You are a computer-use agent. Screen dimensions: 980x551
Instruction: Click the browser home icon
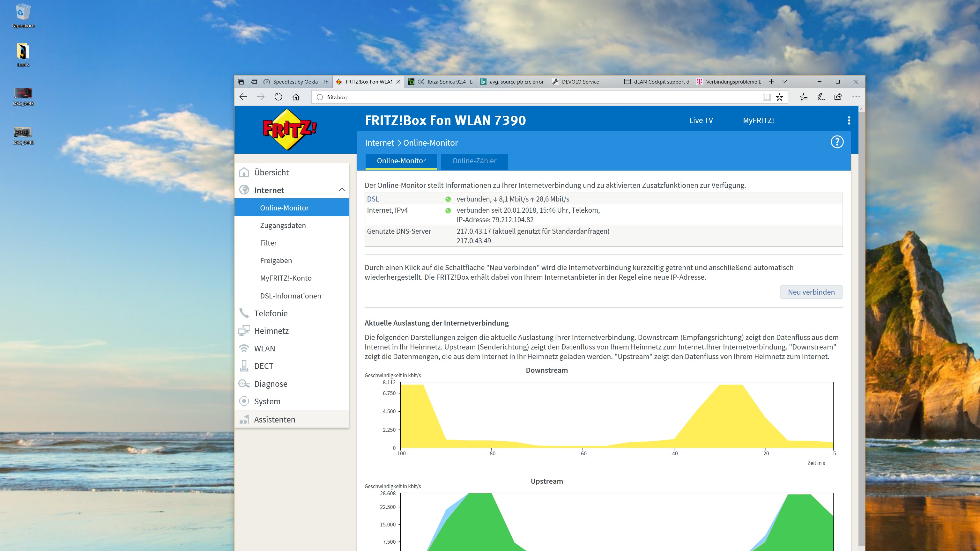click(296, 97)
